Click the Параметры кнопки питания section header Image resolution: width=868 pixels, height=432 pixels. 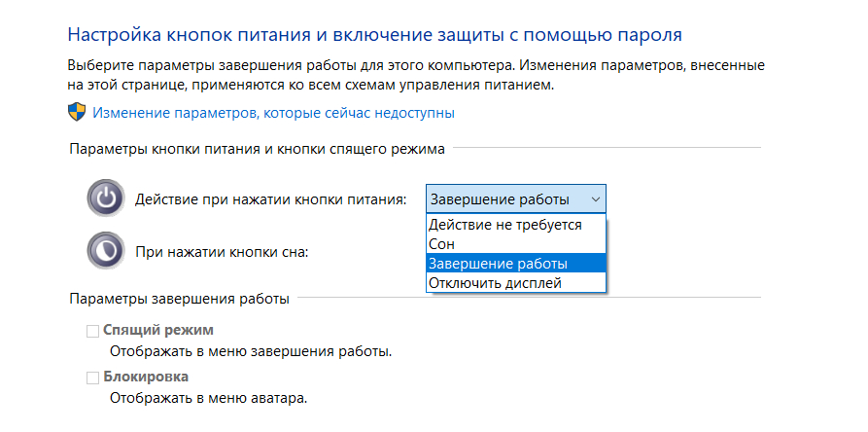click(x=257, y=150)
